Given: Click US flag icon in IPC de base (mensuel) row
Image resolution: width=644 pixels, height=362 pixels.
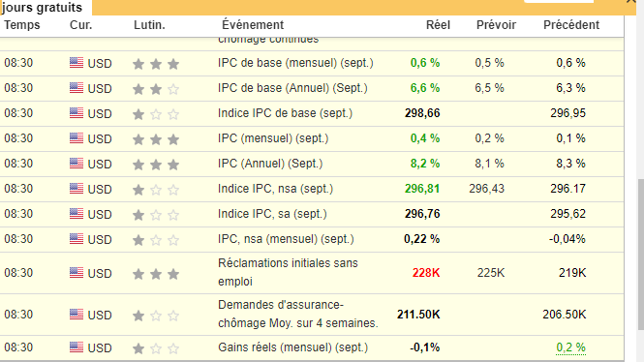Looking at the screenshot, I should pyautogui.click(x=77, y=62).
